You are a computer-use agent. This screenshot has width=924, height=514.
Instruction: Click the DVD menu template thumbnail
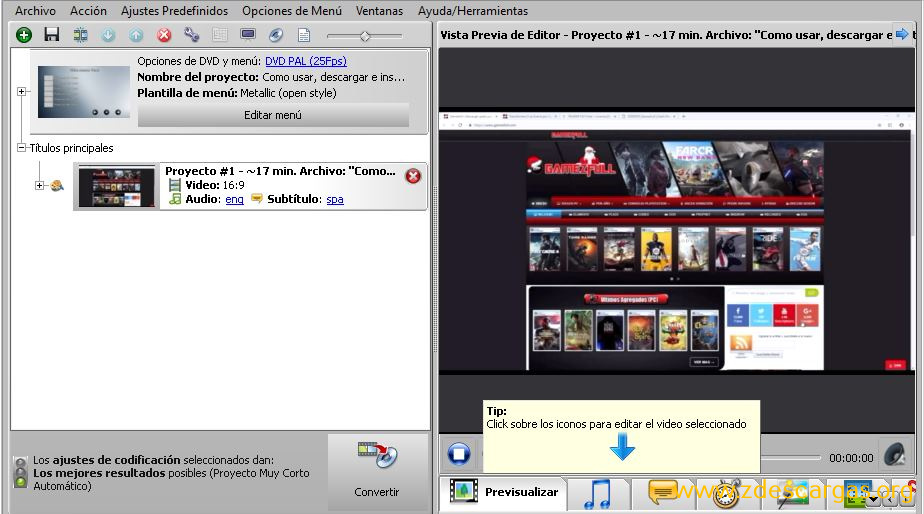[x=84, y=91]
